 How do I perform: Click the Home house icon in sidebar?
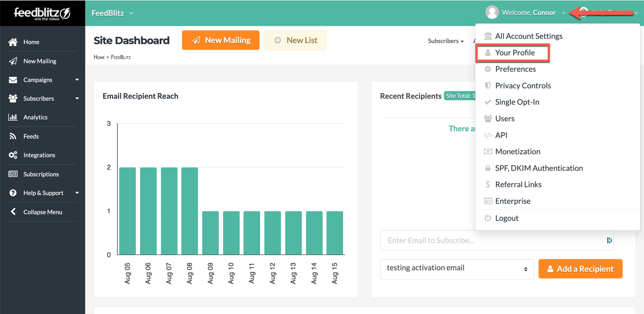pyautogui.click(x=13, y=42)
